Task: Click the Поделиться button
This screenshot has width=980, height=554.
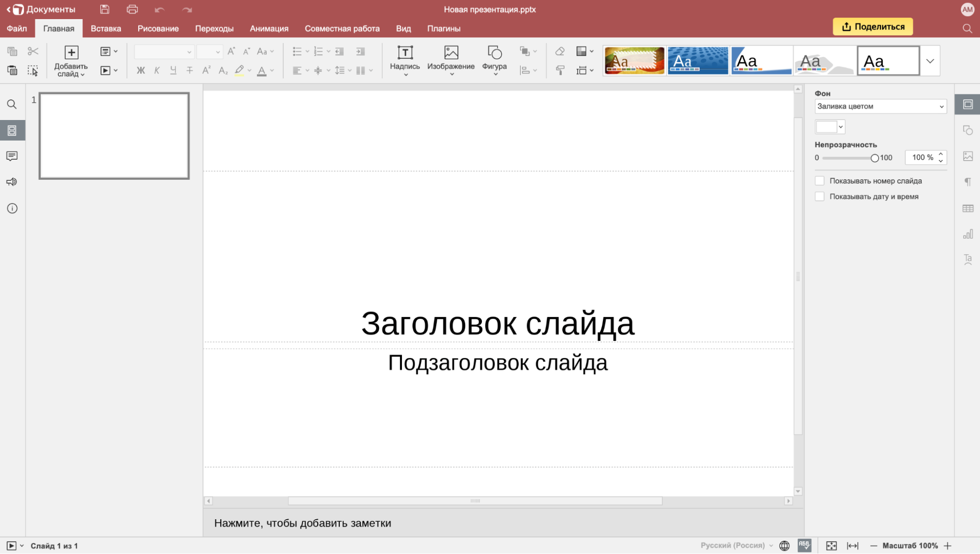Action: click(873, 26)
